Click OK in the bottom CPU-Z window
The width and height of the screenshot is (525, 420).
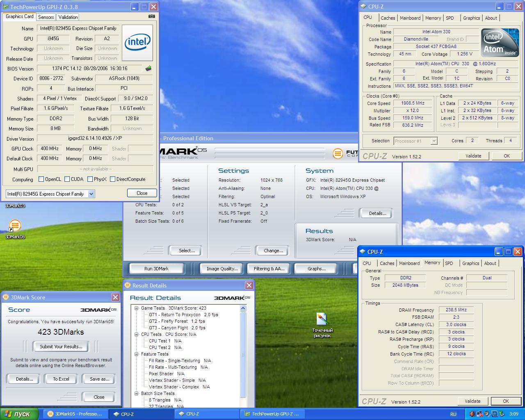(x=506, y=401)
